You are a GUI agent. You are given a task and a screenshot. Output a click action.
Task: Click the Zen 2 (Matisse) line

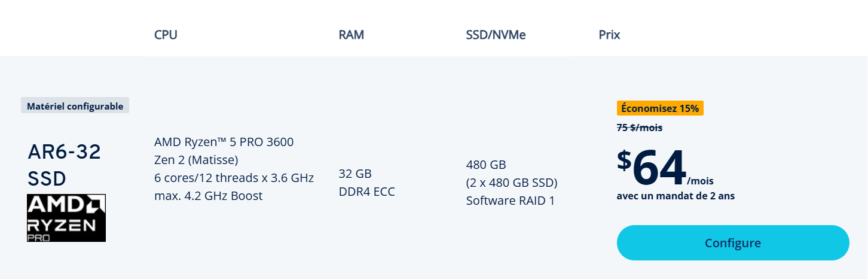click(x=196, y=160)
